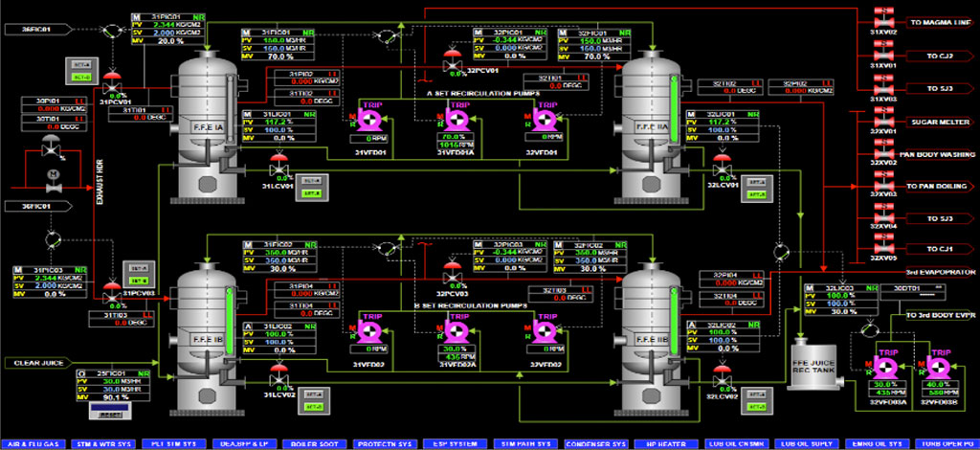
Task: Select shutoff valve 31XV02 to magma line
Action: 884,17
